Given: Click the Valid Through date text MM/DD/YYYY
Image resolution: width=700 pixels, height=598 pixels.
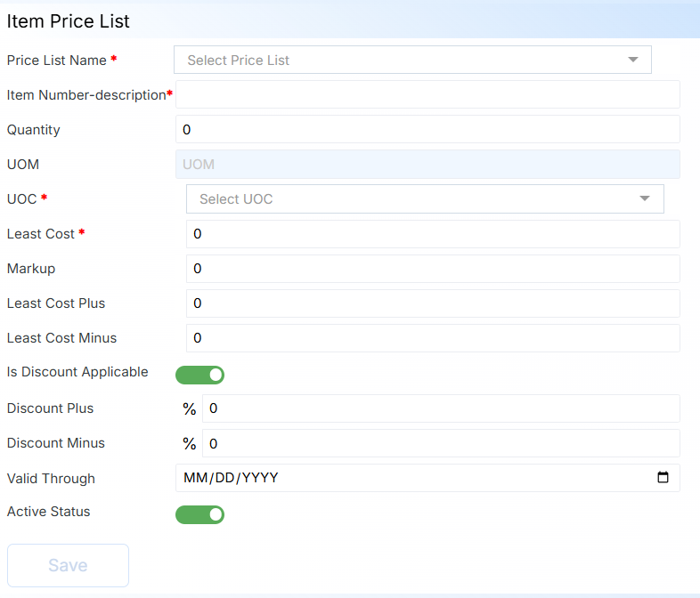Looking at the screenshot, I should (x=232, y=478).
